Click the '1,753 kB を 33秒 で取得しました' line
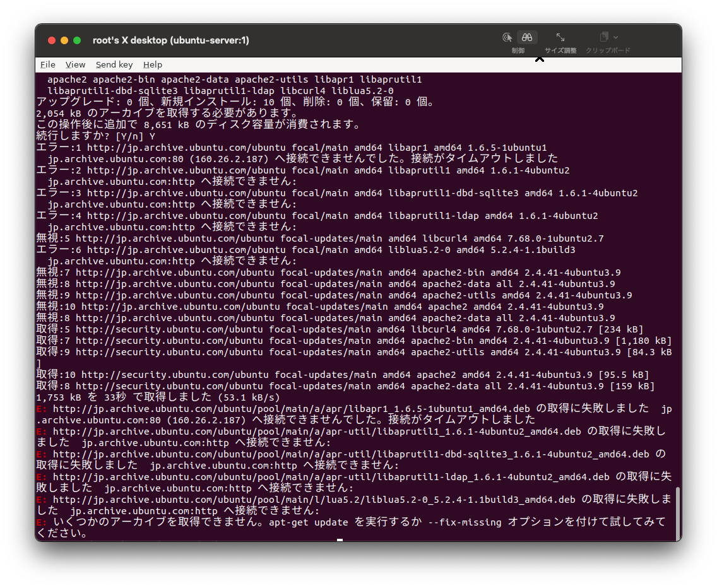This screenshot has height=588, width=717. coord(158,397)
